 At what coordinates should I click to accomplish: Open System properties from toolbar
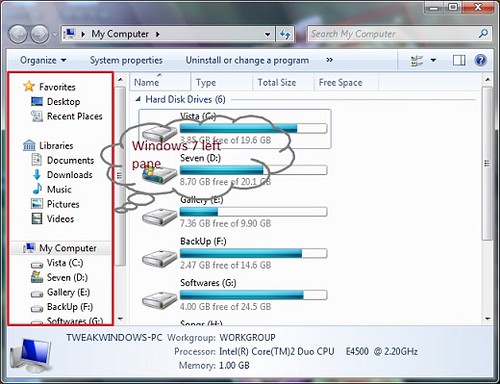126,60
